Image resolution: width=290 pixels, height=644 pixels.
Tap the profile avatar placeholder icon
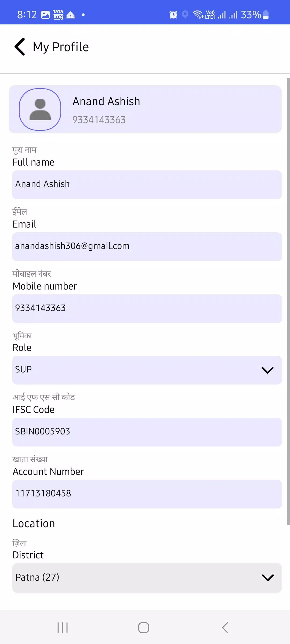pyautogui.click(x=40, y=109)
